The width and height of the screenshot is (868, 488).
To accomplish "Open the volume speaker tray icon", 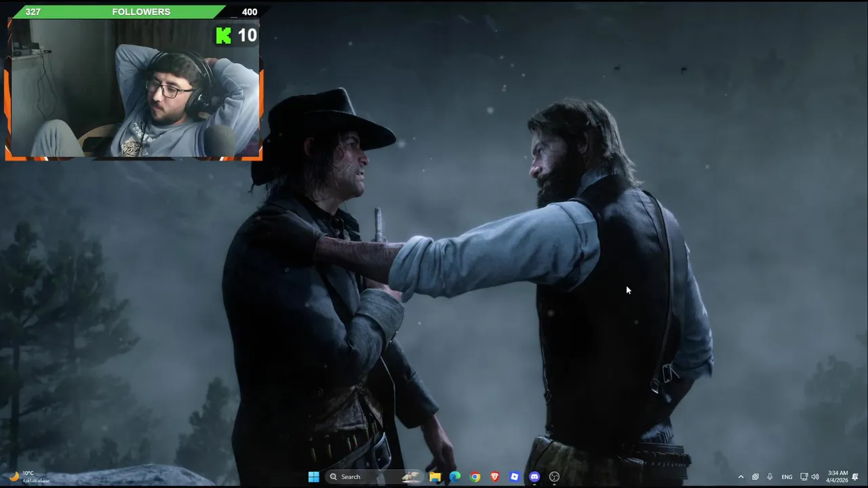I will pyautogui.click(x=815, y=476).
